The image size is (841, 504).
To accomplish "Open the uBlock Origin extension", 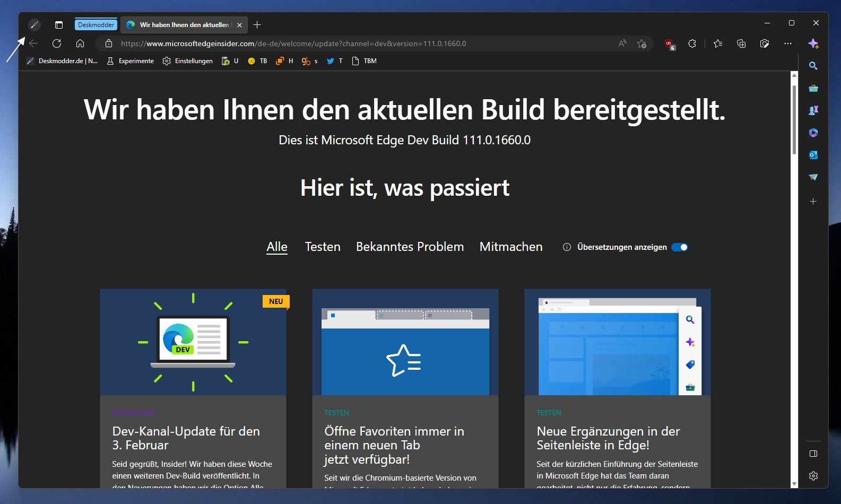I will coord(670,44).
